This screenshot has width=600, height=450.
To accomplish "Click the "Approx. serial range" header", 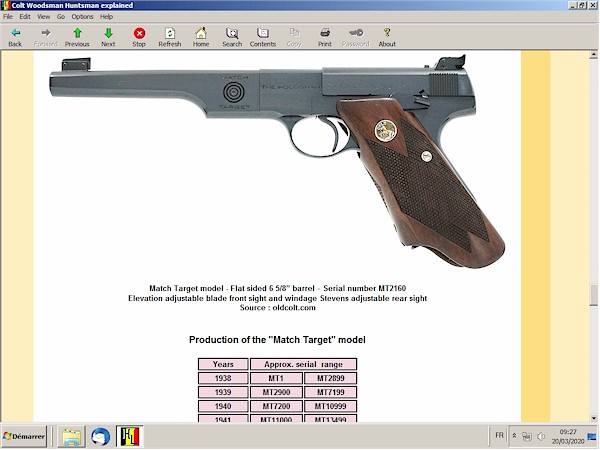I will [x=303, y=364].
